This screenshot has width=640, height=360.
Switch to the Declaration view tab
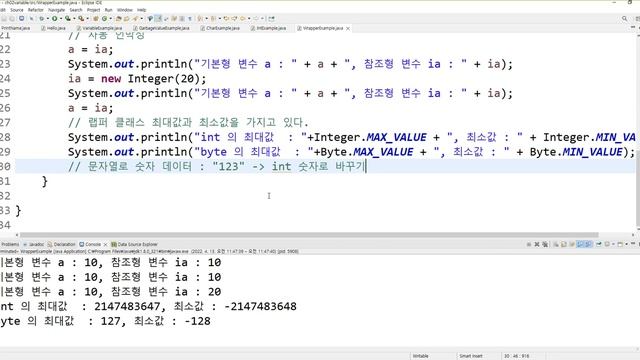[62, 244]
